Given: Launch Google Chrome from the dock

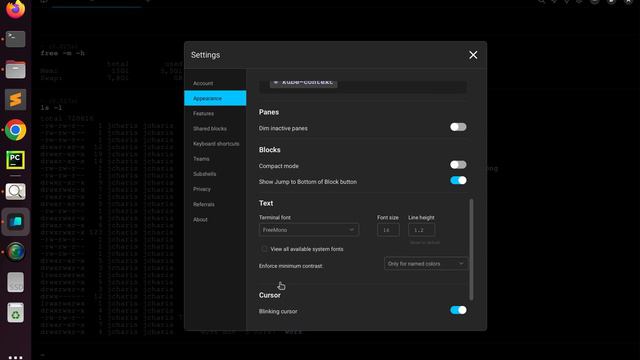Looking at the screenshot, I should [x=16, y=130].
